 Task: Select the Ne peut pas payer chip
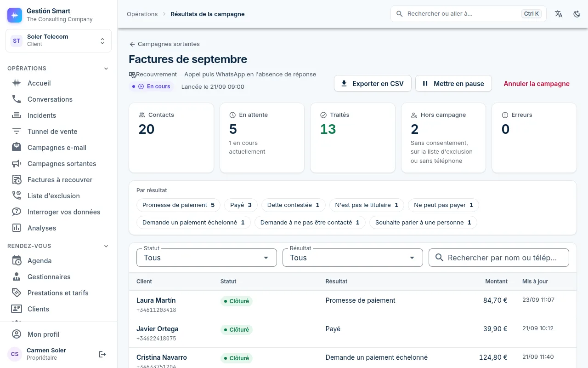(444, 205)
